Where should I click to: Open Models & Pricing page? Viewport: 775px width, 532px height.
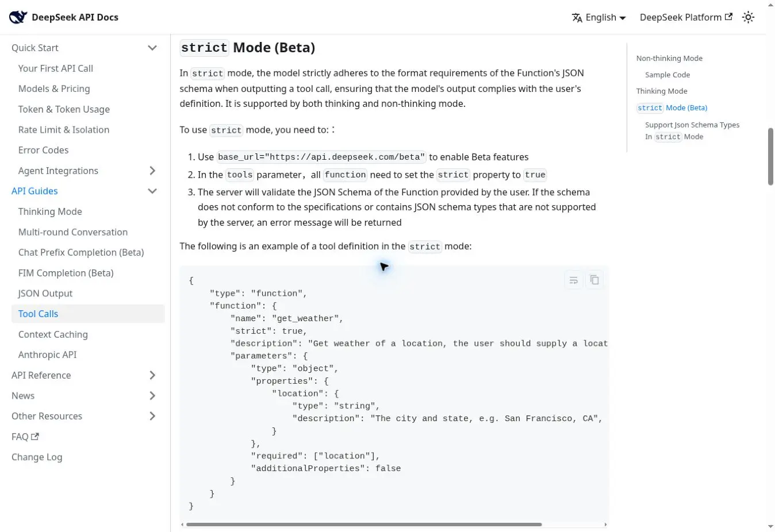pos(54,88)
